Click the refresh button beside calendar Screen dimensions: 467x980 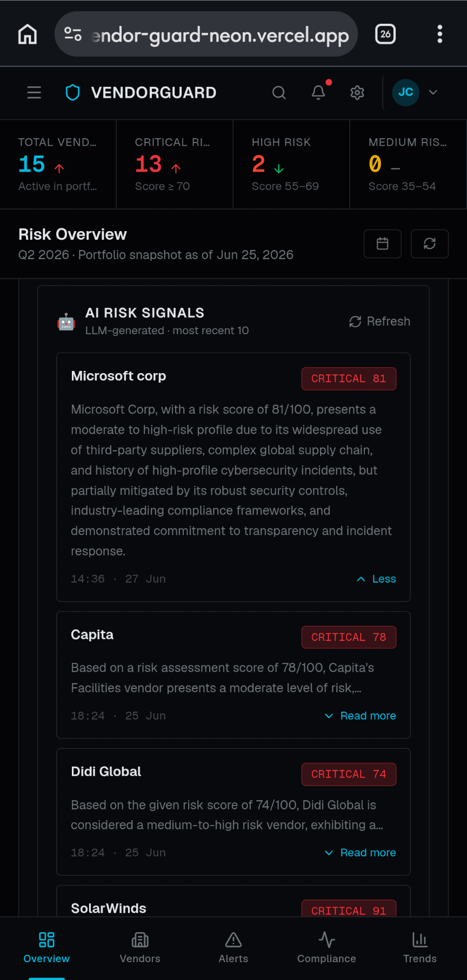tap(430, 244)
